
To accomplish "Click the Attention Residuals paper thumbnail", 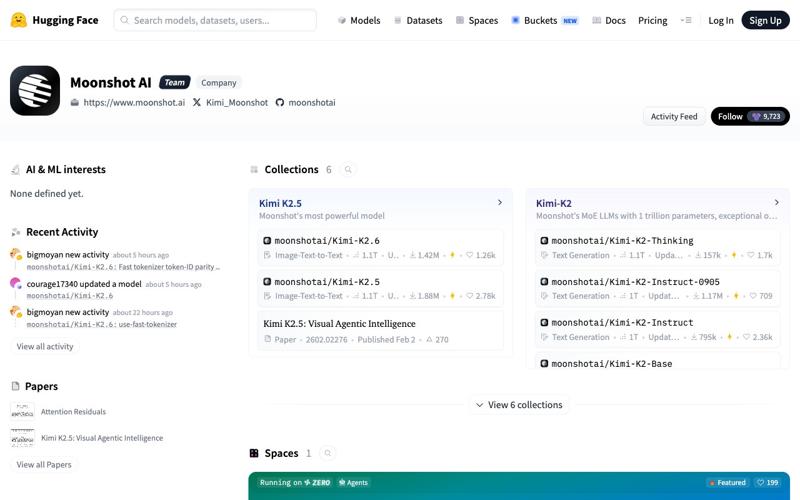I will pos(22,411).
